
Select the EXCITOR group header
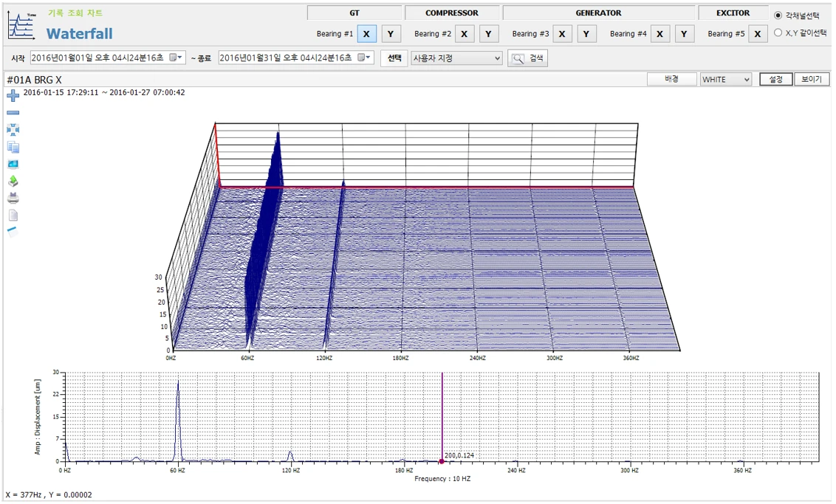point(733,13)
